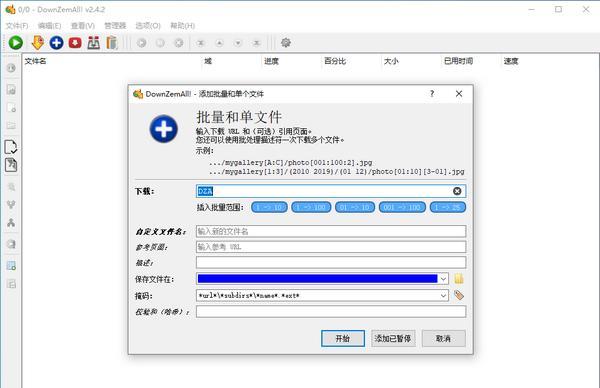Click the folder browse icon beside save location

tap(459, 279)
